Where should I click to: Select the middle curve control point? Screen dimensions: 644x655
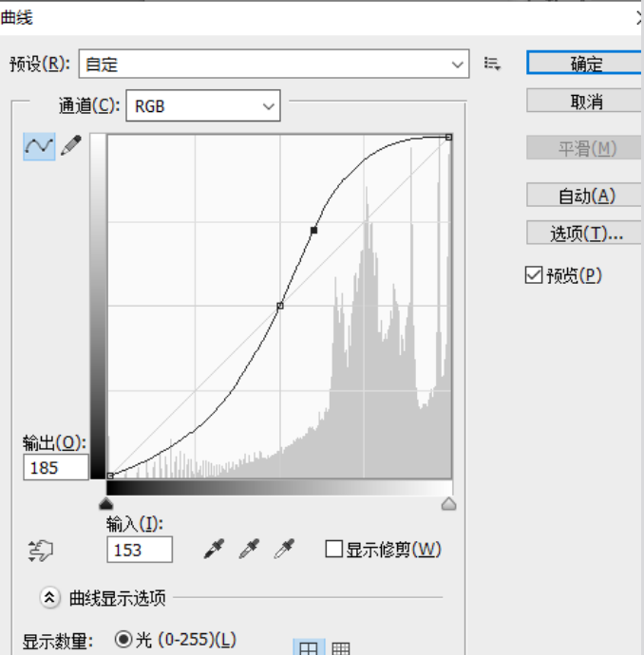280,306
